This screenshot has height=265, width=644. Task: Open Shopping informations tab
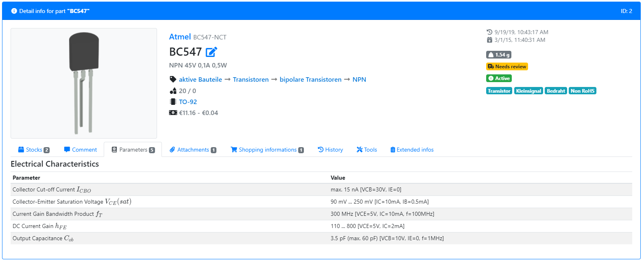click(x=267, y=150)
